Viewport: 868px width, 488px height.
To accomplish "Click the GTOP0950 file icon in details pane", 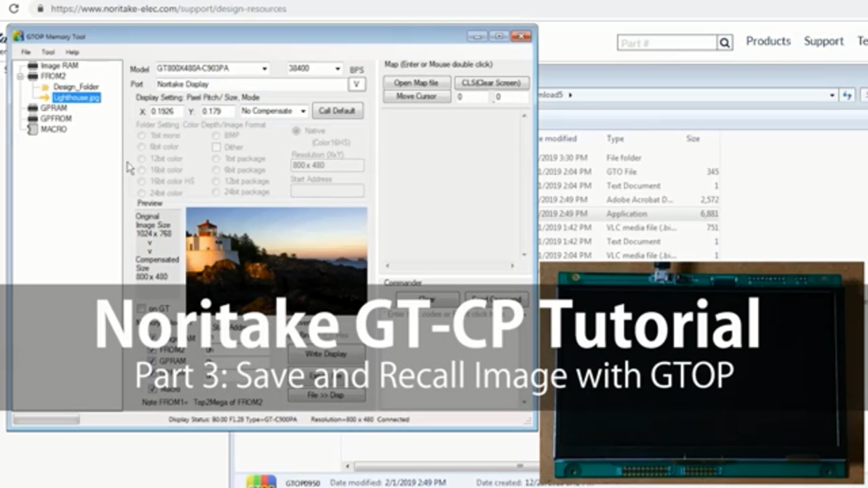I will click(261, 481).
